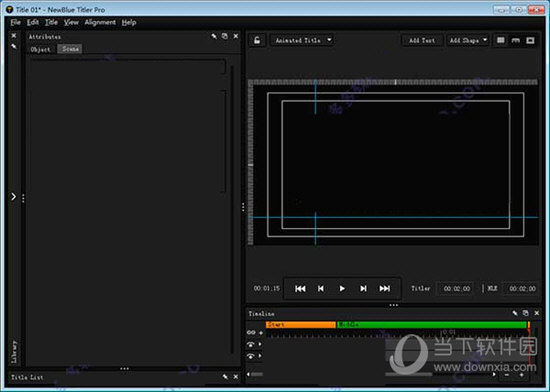Select the green Middle segment in timeline
This screenshot has width=550, height=392.
pyautogui.click(x=431, y=325)
